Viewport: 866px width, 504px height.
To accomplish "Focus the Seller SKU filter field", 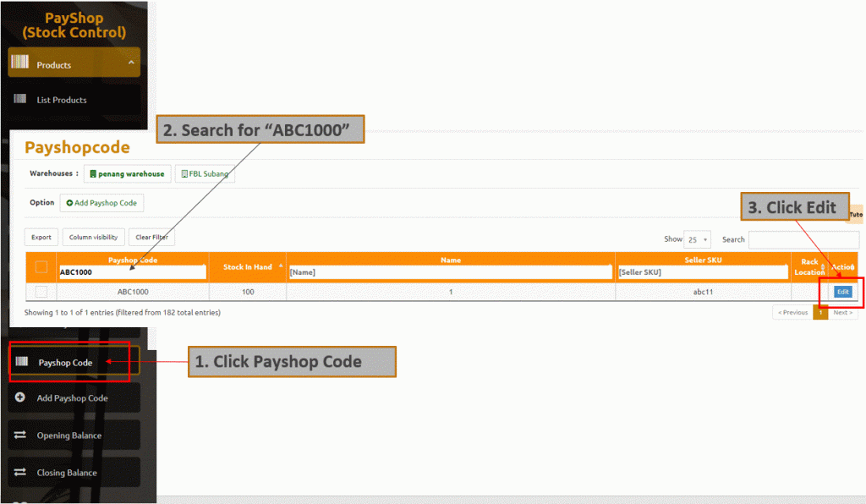I will [x=703, y=272].
